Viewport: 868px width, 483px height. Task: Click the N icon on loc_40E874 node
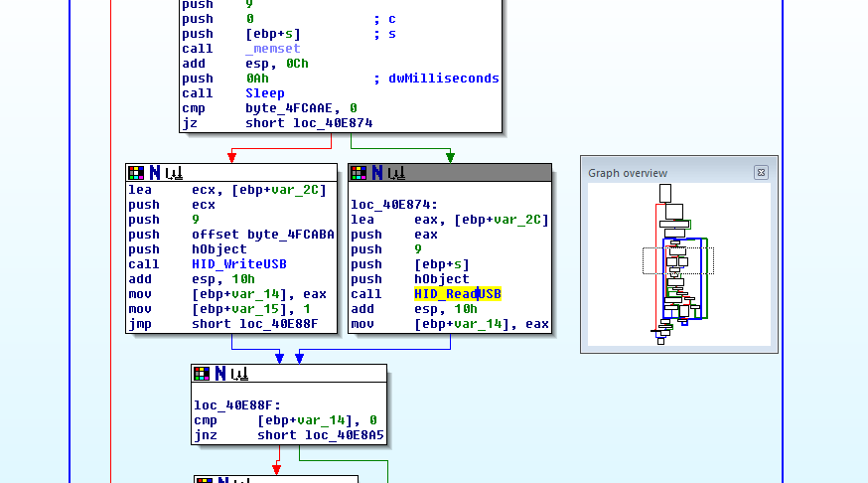(377, 173)
